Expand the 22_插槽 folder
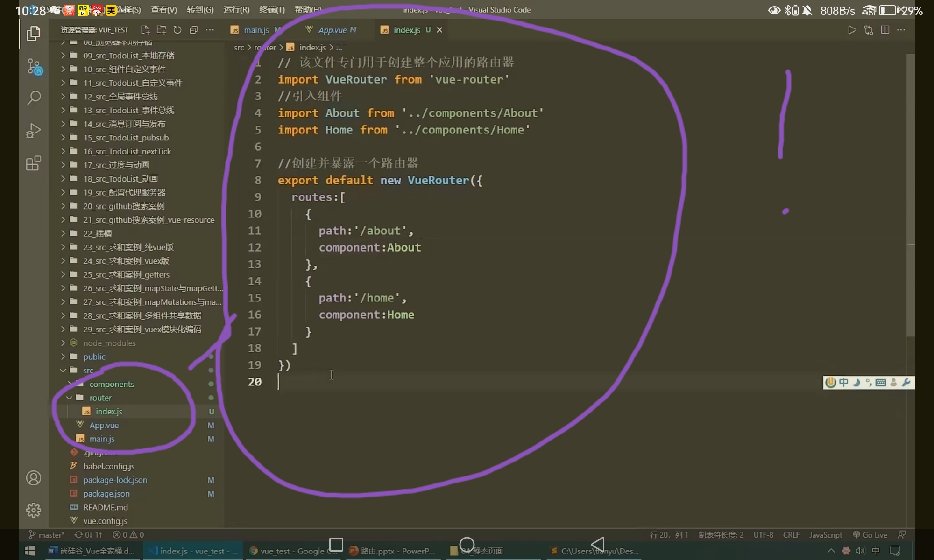Image resolution: width=934 pixels, height=560 pixels. [97, 233]
